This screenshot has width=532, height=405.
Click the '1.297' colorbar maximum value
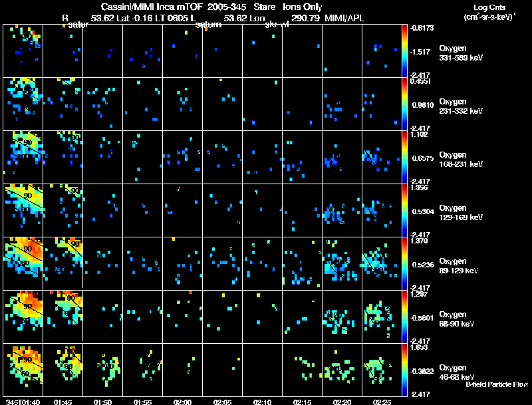tap(420, 294)
